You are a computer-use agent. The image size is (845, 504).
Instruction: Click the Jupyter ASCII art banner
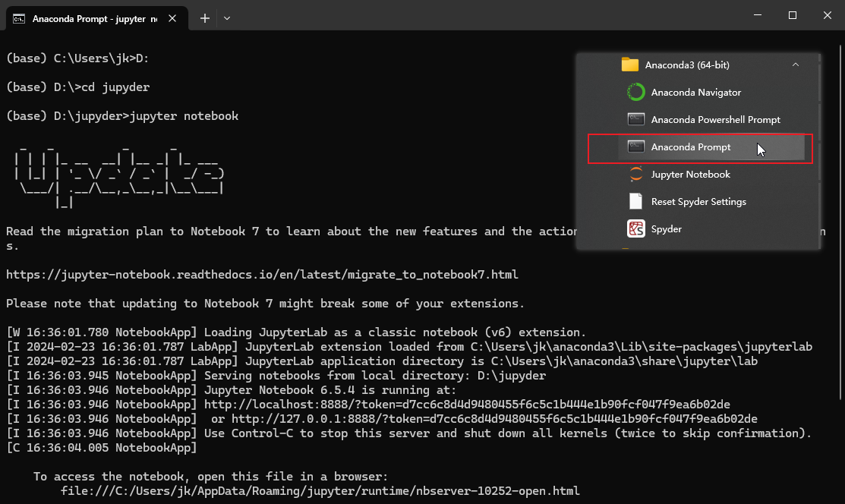(119, 176)
